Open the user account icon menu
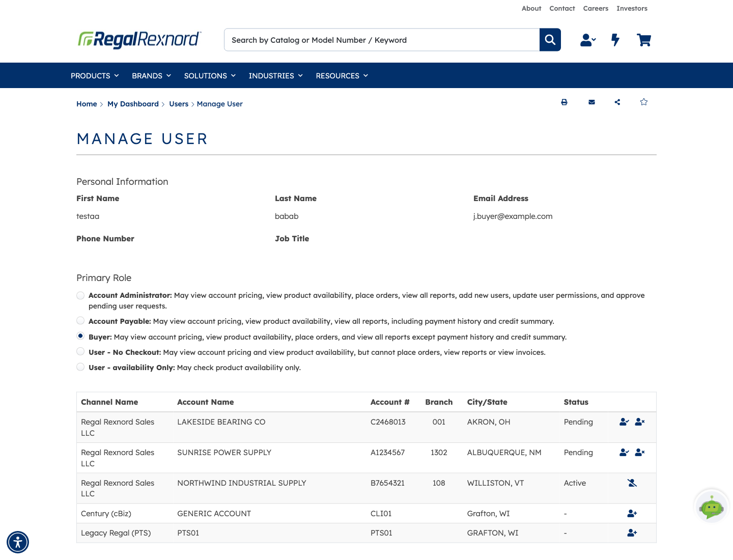Image resolution: width=733 pixels, height=560 pixels. (588, 40)
